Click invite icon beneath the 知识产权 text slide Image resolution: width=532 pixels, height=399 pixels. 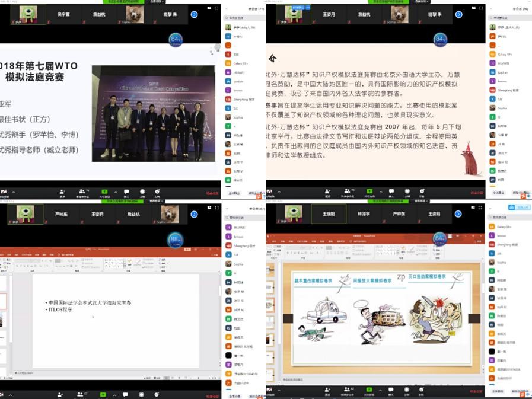pos(327,192)
